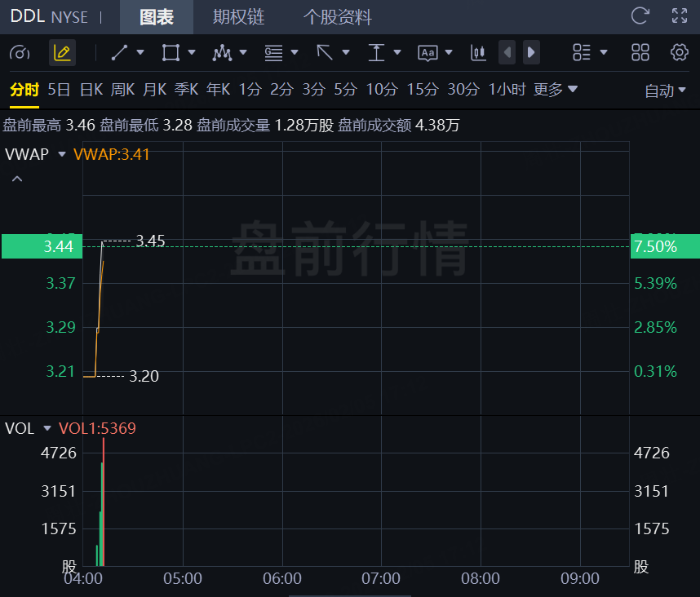Expand the measure tool dropdown arrow
This screenshot has width=700, height=597.
(x=397, y=53)
